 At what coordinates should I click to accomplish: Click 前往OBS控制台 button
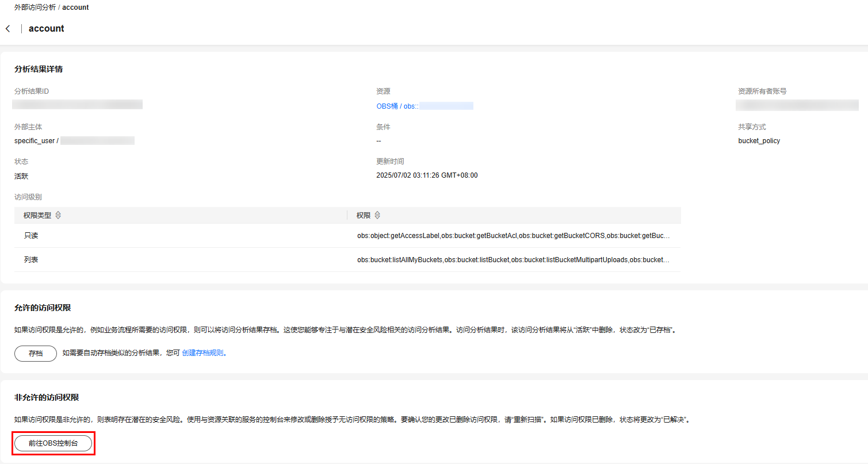point(53,443)
